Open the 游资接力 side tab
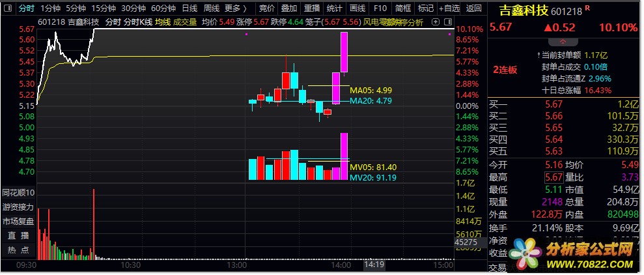The width and height of the screenshot is (644, 275). (x=18, y=207)
